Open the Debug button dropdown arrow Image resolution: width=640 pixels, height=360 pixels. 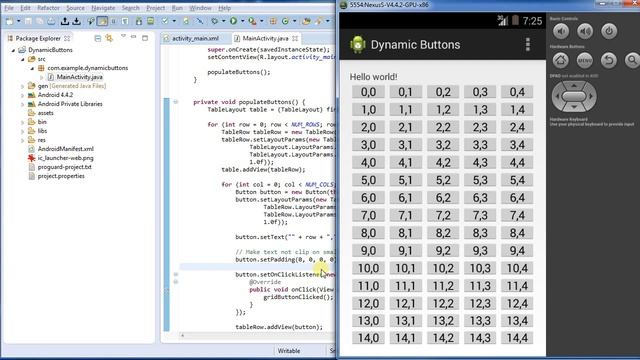tap(223, 21)
